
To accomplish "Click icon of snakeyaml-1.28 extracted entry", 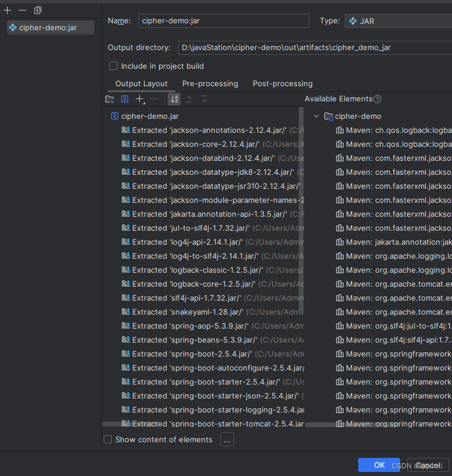I will coord(126,312).
